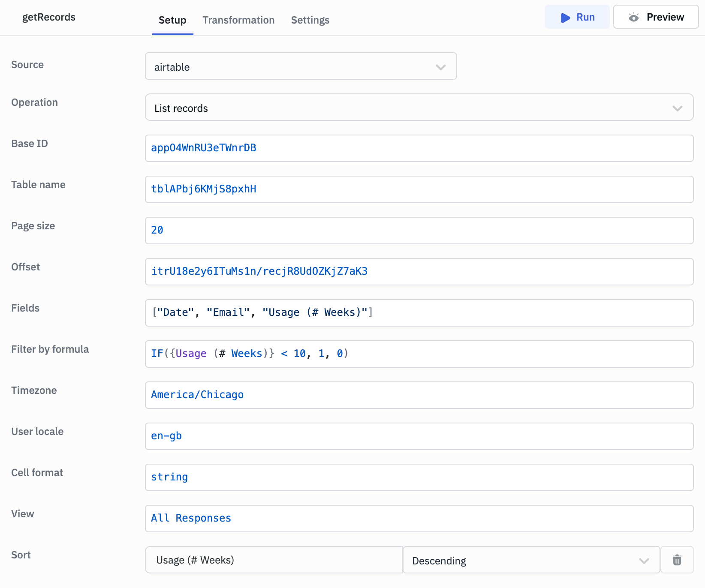Viewport: 705px width, 588px height.
Task: Click the Offset input field
Action: [419, 272]
